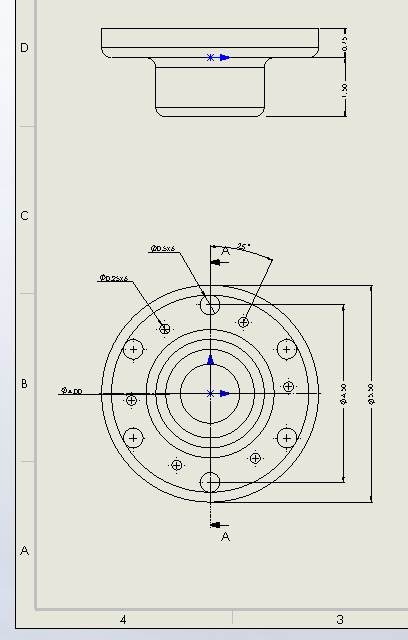Click zone letter C on the border
The image size is (408, 640).
click(24, 216)
